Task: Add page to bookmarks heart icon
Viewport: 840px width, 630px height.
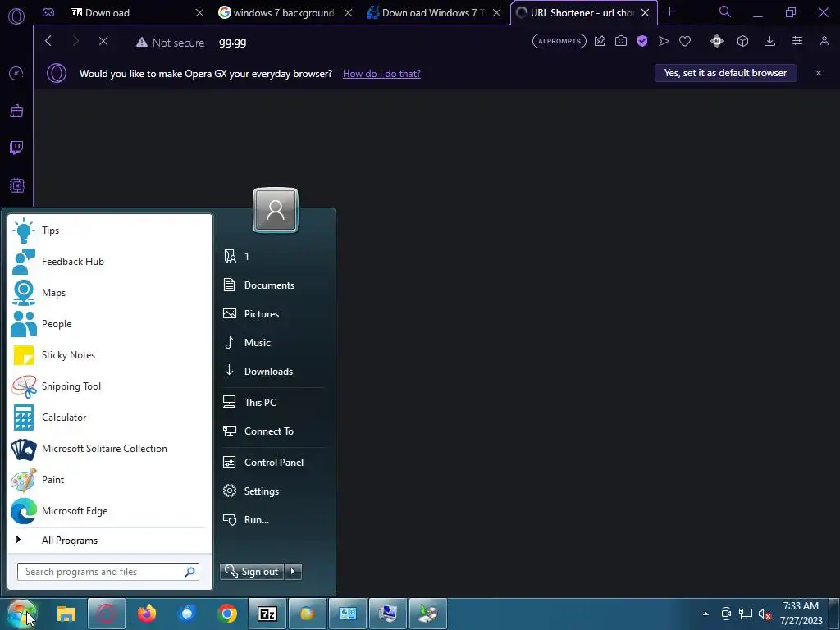Action: tap(685, 41)
